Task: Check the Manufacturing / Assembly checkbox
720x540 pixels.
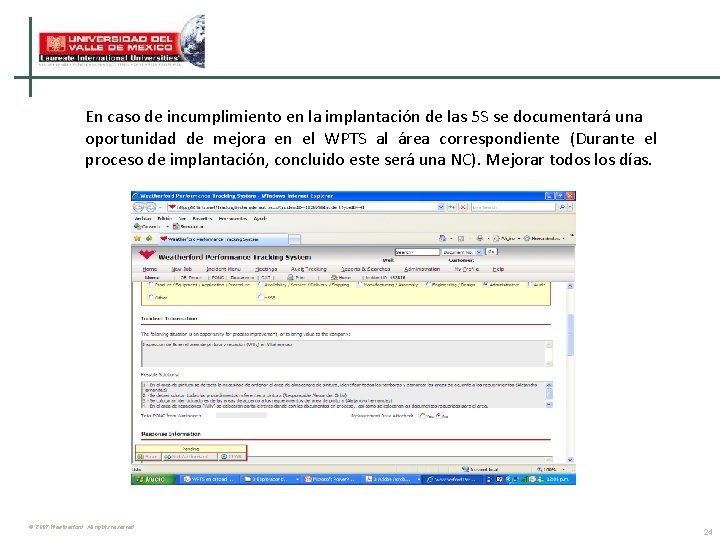Action: click(x=360, y=284)
